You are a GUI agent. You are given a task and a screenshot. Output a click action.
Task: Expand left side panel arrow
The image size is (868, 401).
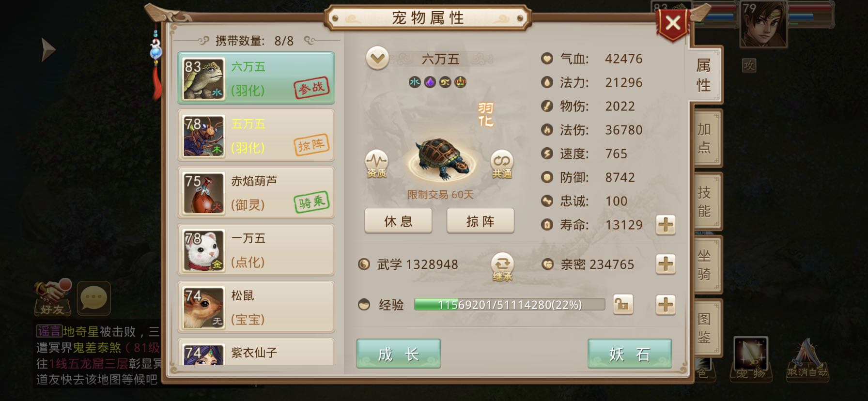click(48, 49)
